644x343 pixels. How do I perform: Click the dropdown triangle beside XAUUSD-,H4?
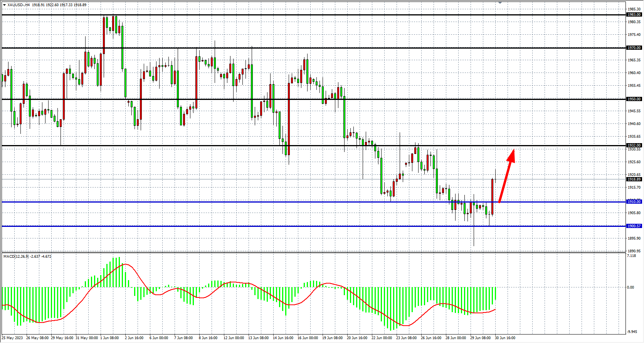pos(4,5)
